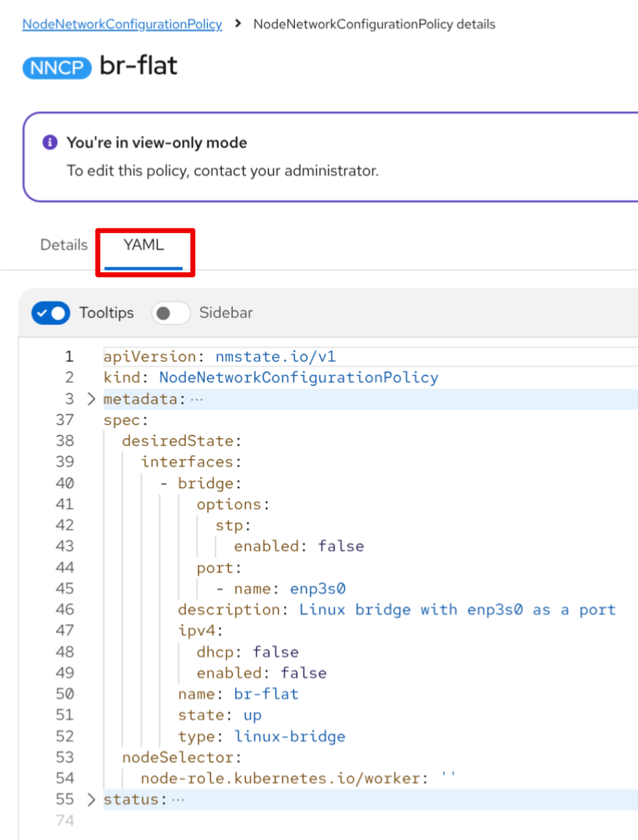The image size is (638, 840).
Task: Click the br-flat name value in YAML
Action: tap(266, 694)
